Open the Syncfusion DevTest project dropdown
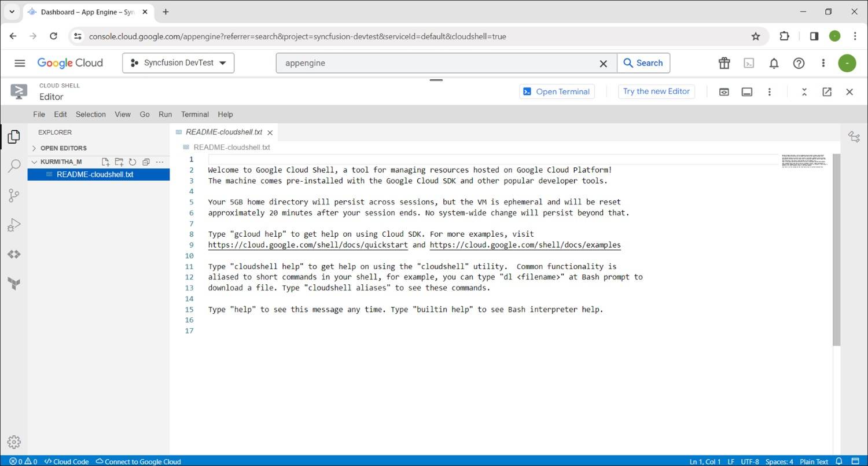The width and height of the screenshot is (868, 466). [x=178, y=63]
